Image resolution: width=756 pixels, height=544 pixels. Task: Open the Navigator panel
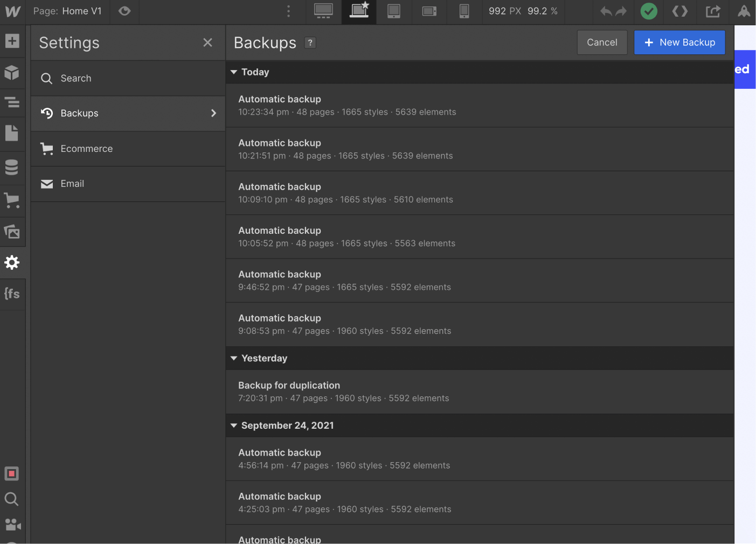tap(12, 102)
